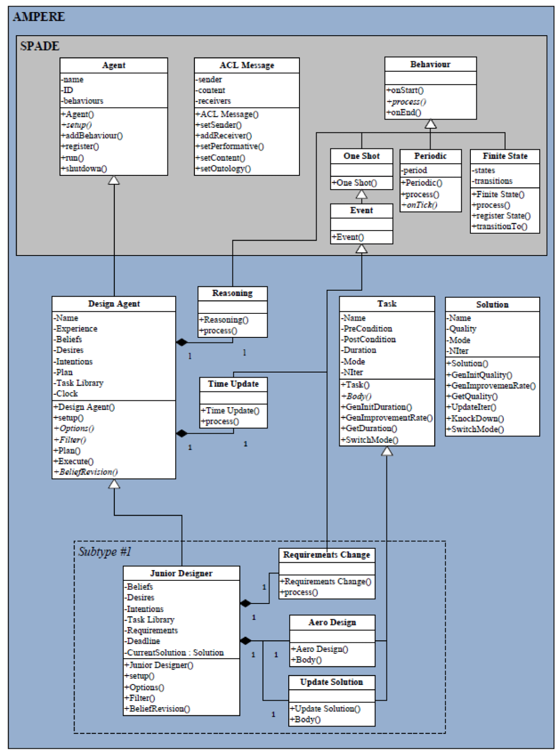Select the composition diamond toward Aero Design
The width and height of the screenshot is (560, 756).
tap(245, 641)
